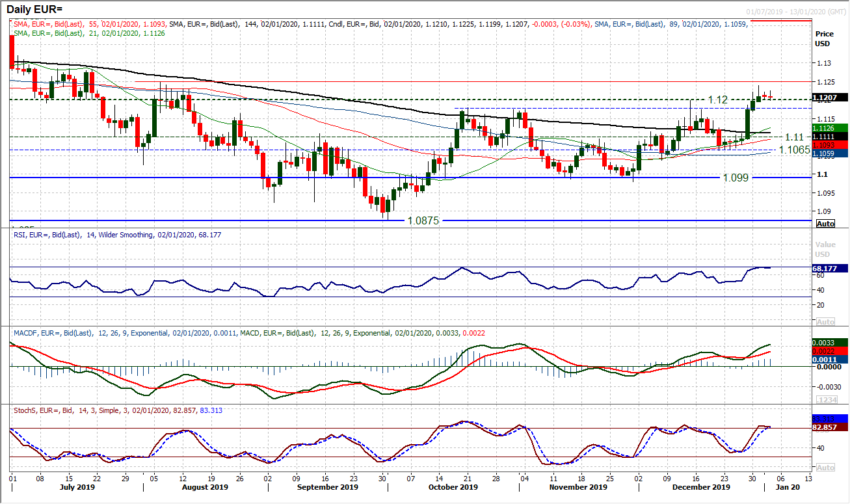The height and width of the screenshot is (504, 850).
Task: Click the 'Price USD' axis title
Action: click(824, 38)
